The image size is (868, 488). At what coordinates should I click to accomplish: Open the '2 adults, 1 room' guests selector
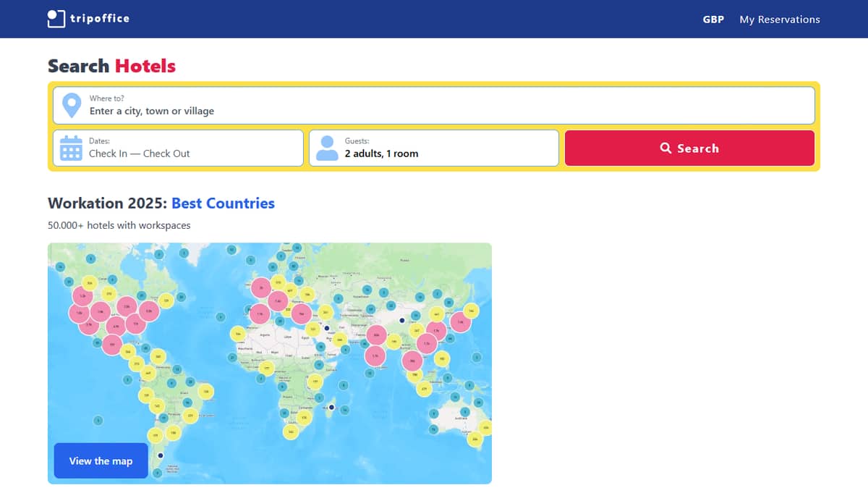(434, 148)
